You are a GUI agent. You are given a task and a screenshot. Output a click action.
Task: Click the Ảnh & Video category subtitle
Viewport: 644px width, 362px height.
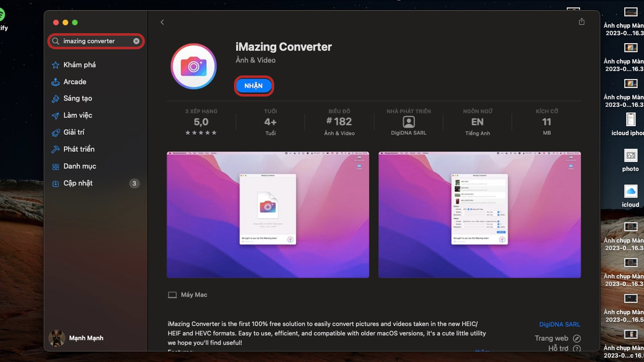click(x=256, y=60)
